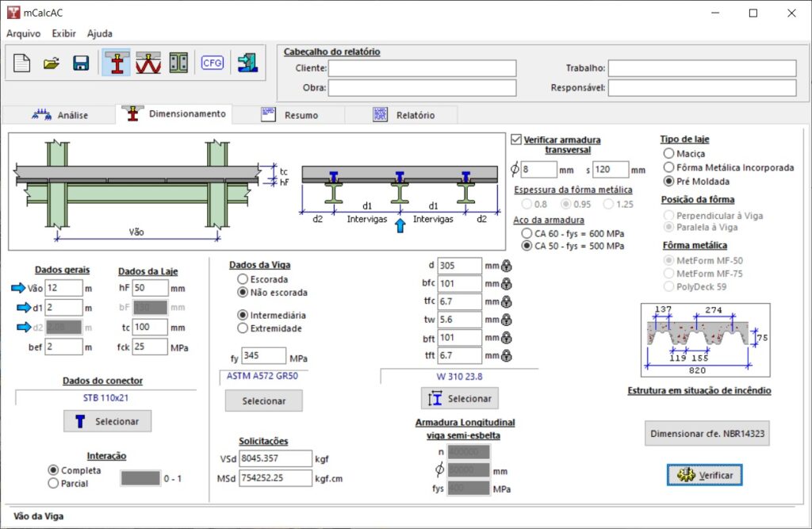Toggle Verificar armadura transversal checkbox
The image size is (812, 529).
coord(515,140)
